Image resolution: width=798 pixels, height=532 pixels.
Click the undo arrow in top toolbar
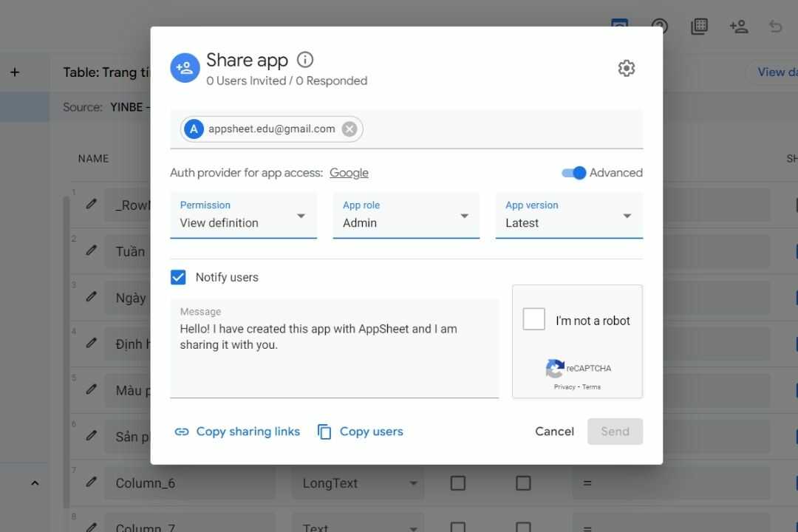pos(775,27)
